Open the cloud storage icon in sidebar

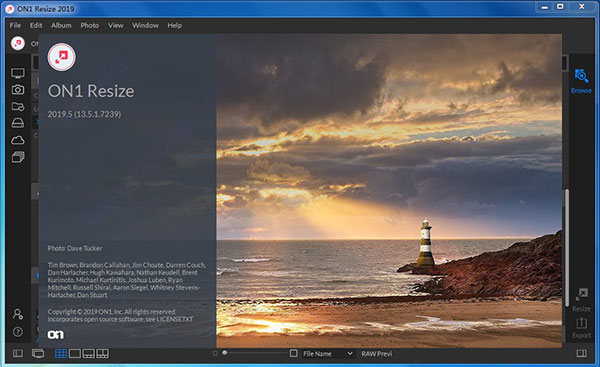click(18, 140)
